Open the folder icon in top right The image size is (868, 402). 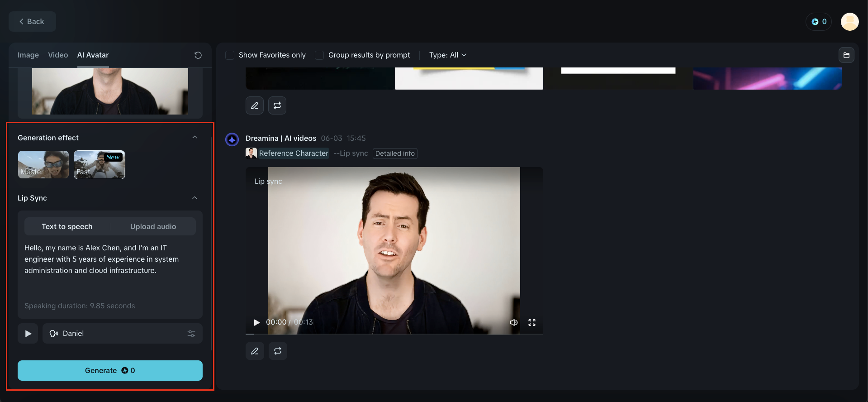point(846,55)
